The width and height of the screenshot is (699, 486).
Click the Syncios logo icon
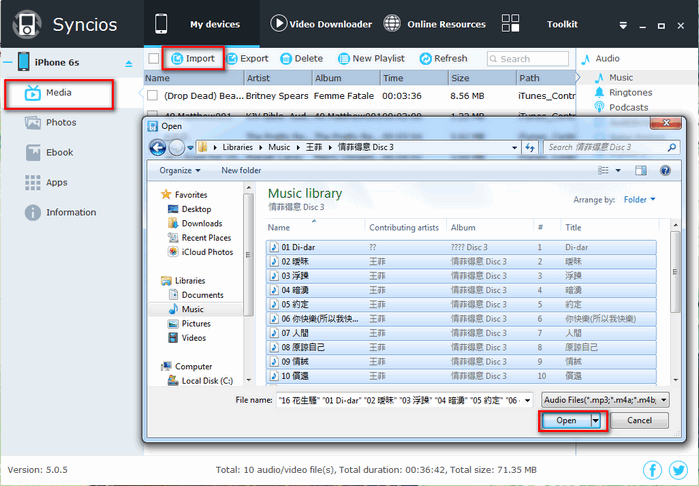coord(27,25)
